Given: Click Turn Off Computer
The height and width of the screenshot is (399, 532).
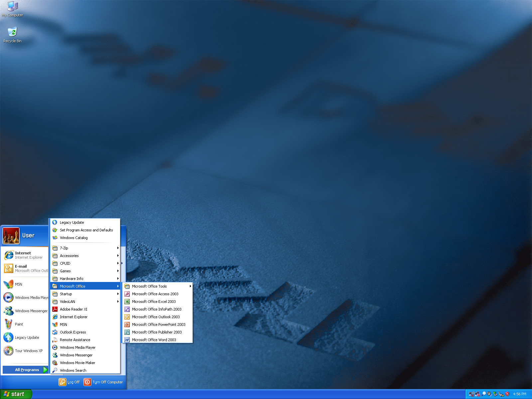Looking at the screenshot, I should click(x=103, y=382).
